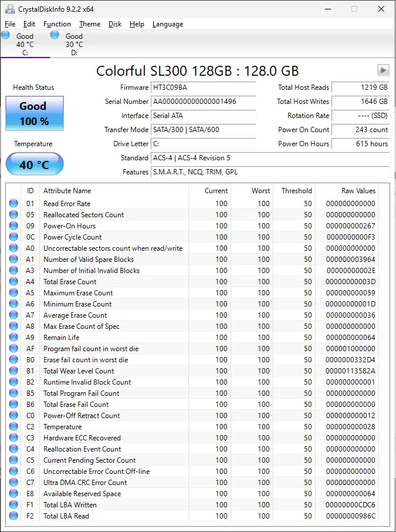The height and width of the screenshot is (532, 396).
Task: Click the Attribute Name column header
Action: [67, 191]
